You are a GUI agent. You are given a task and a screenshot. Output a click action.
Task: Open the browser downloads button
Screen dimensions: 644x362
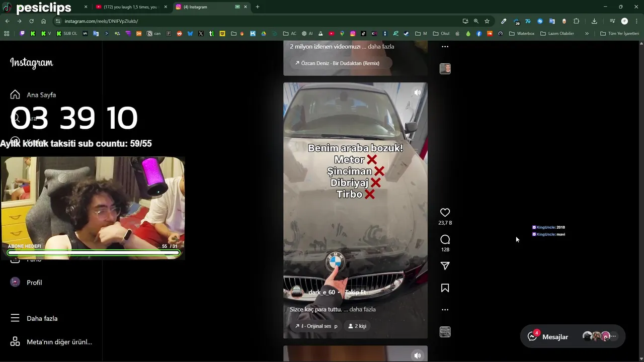594,21
